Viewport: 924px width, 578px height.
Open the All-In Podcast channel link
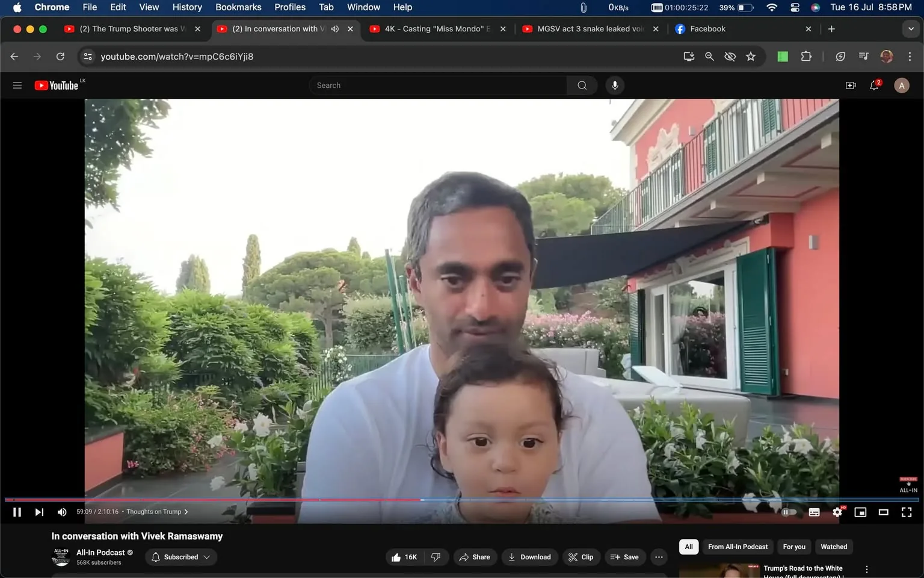(100, 552)
